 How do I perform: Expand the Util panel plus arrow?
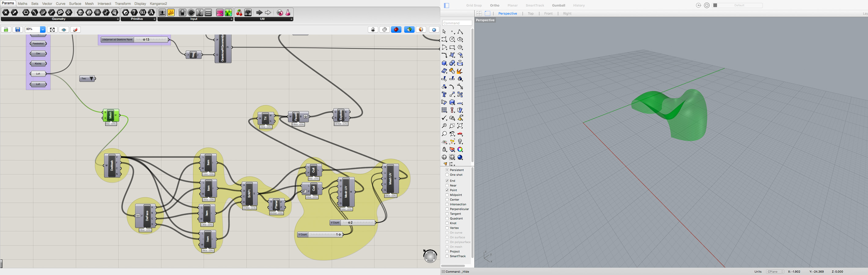291,19
